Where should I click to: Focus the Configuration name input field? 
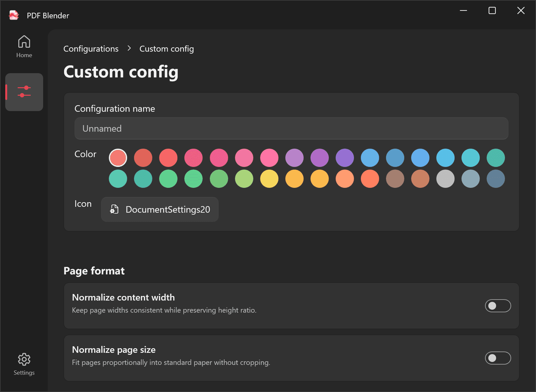tap(292, 128)
